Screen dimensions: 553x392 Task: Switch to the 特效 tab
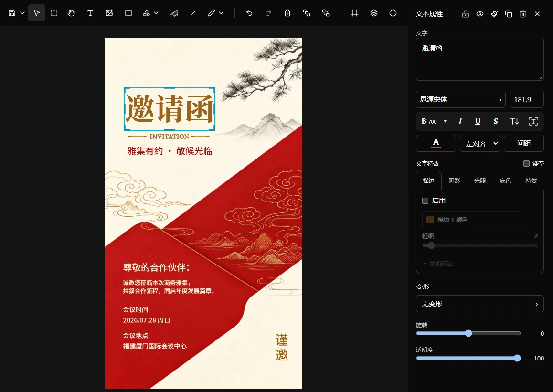tap(531, 180)
